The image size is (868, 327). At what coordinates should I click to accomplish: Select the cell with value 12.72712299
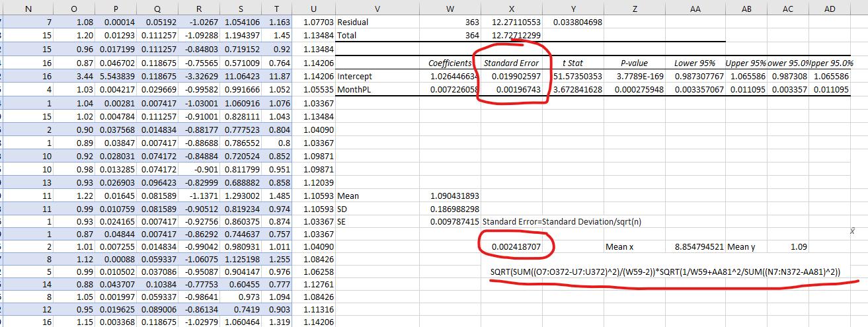tap(512, 35)
